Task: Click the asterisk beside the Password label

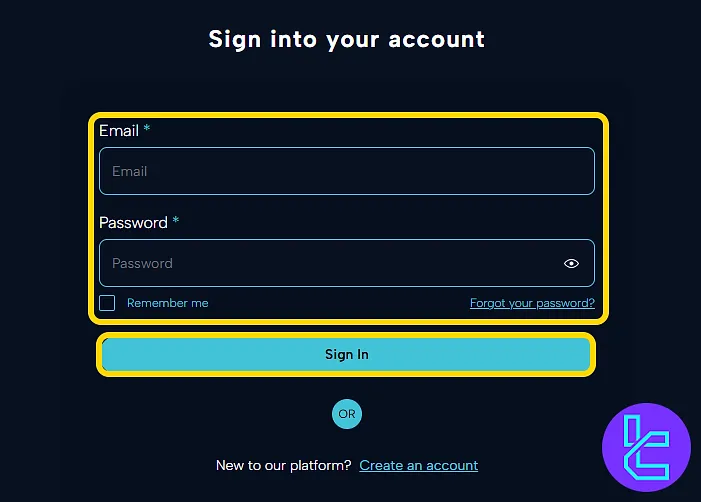Action: pos(176,222)
